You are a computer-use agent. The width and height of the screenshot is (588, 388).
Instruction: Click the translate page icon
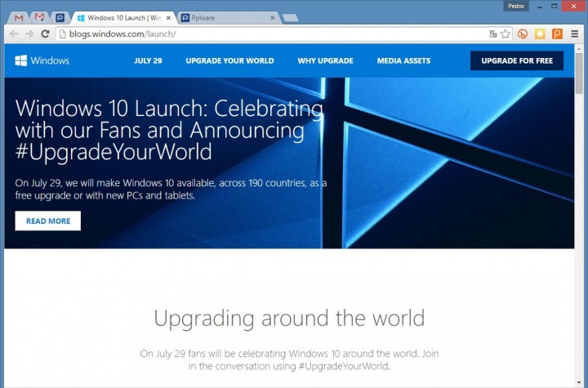pos(493,34)
